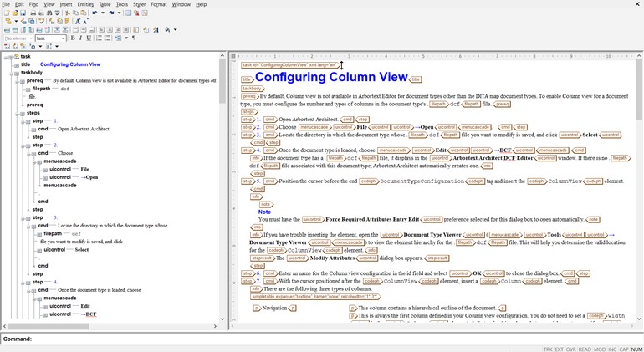Decrease font size with small A icon
The height and width of the screenshot is (352, 644).
tap(85, 22)
